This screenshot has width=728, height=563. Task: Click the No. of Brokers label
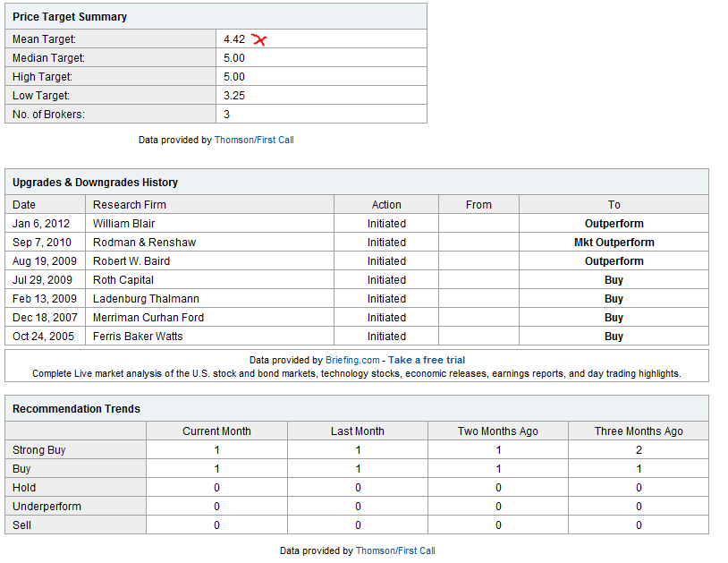[x=48, y=115]
